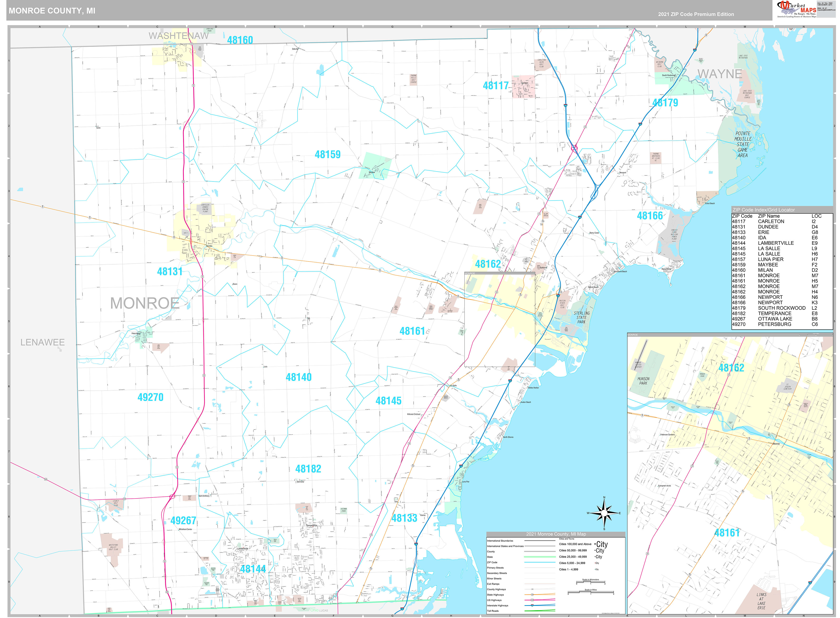Viewport: 840px width, 618px height.
Task: Click the compass rose icon
Action: coord(604,513)
